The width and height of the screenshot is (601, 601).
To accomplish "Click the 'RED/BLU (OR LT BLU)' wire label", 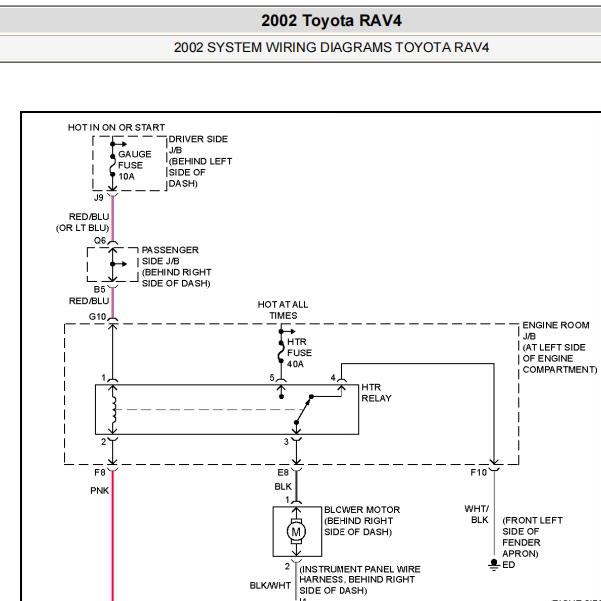I will (83, 222).
